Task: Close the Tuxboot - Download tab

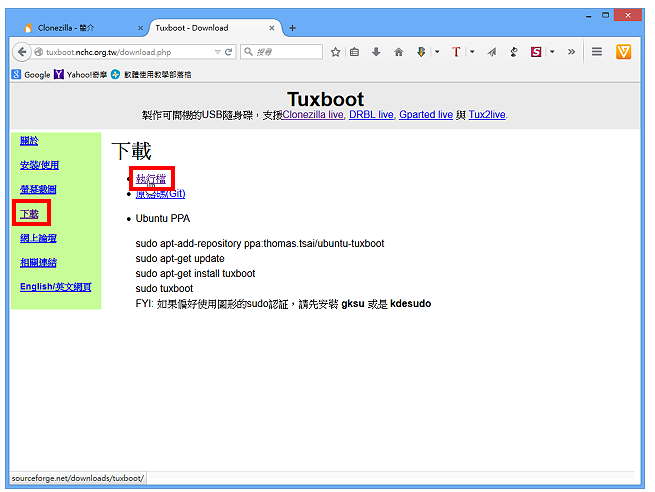Action: pos(272,28)
